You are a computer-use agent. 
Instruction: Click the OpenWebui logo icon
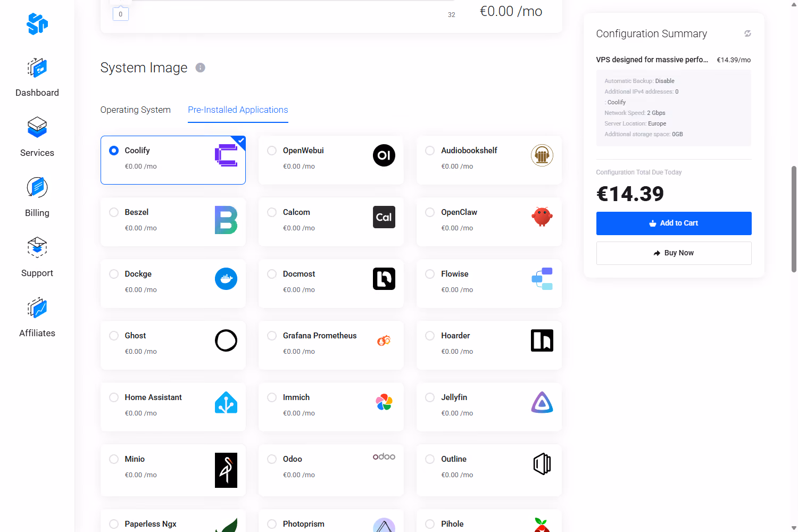point(384,155)
